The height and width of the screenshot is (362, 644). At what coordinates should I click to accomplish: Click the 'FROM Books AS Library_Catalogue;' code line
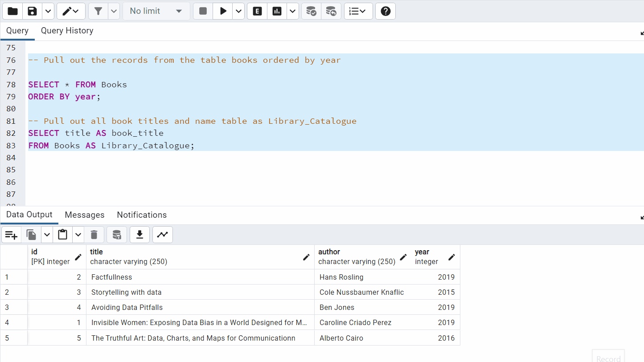click(x=111, y=146)
